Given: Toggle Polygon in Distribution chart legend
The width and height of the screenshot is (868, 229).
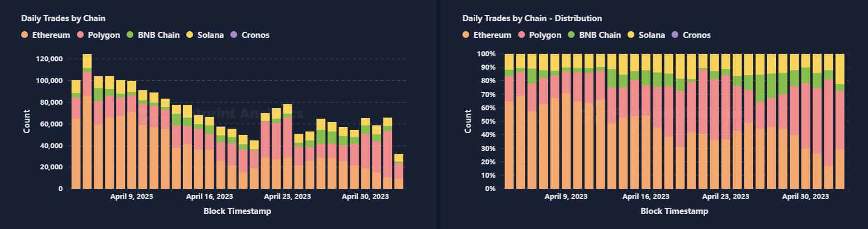Looking at the screenshot, I should (x=541, y=35).
